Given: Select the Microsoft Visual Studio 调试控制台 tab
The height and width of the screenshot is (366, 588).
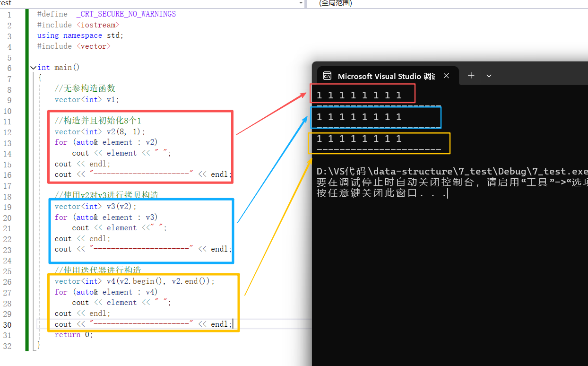Looking at the screenshot, I should tap(385, 76).
